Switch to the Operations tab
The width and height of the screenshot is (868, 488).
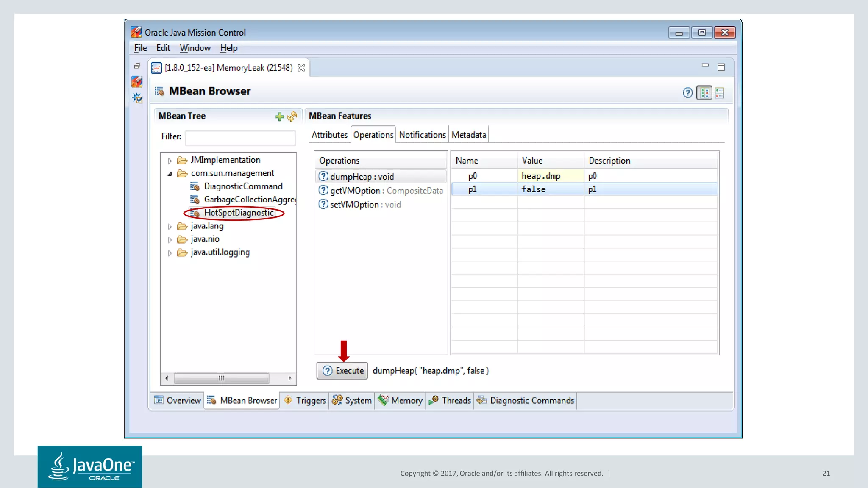[373, 135]
